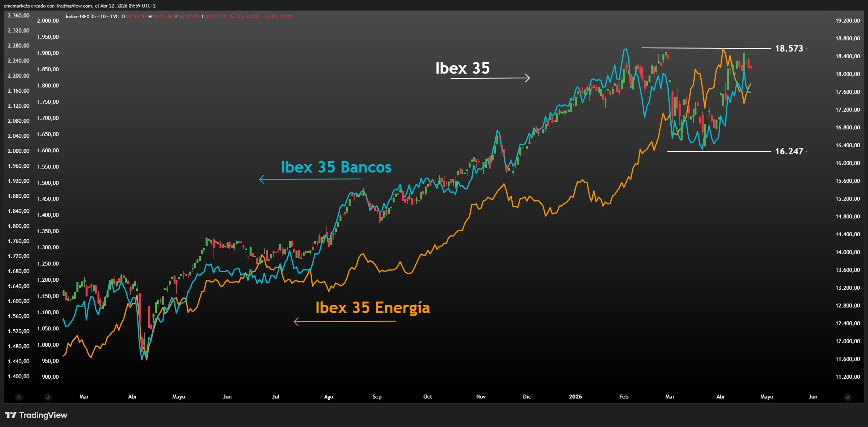Click "Mar" on the time axis
Viewport: 868px width, 427px height.
click(84, 396)
